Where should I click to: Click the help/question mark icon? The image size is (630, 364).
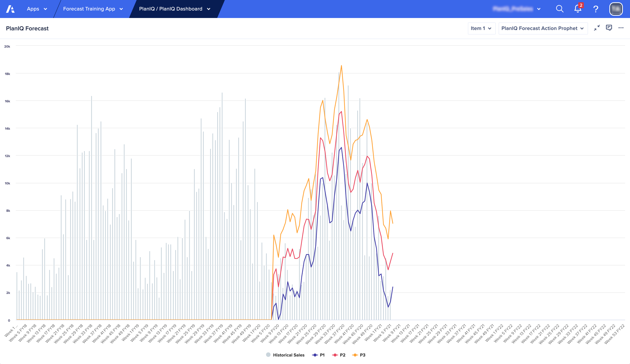pos(595,9)
